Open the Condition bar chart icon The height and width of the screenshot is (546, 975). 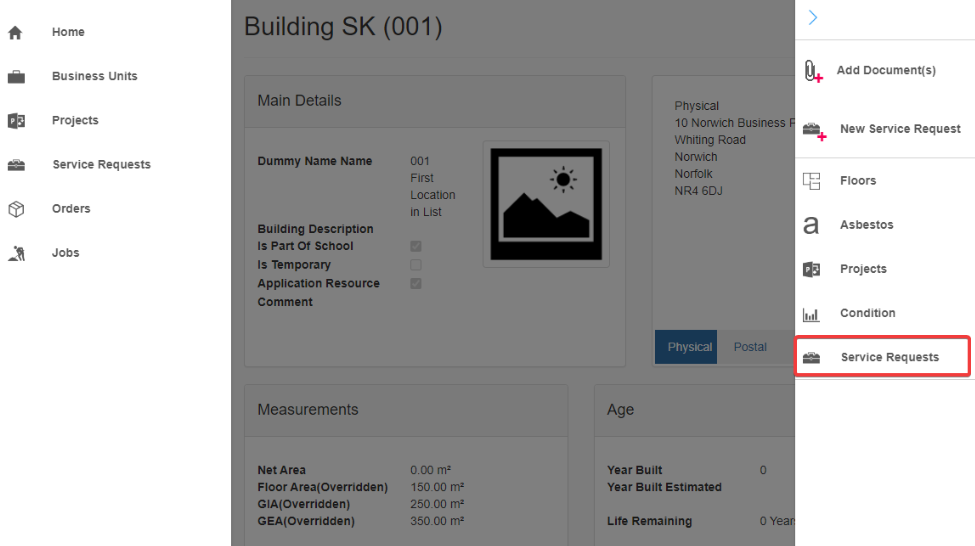pyautogui.click(x=811, y=314)
